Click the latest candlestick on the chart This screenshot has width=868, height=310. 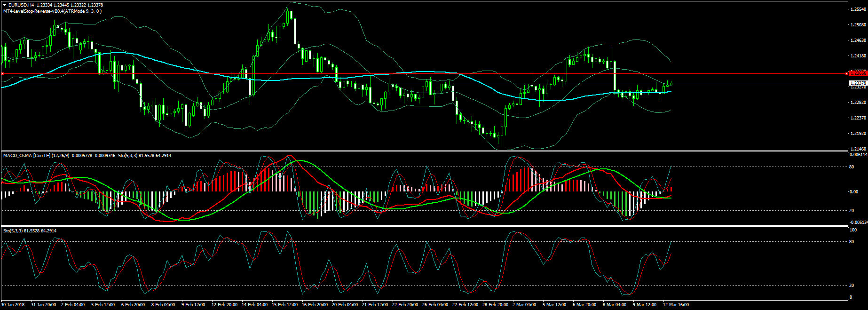click(x=671, y=84)
